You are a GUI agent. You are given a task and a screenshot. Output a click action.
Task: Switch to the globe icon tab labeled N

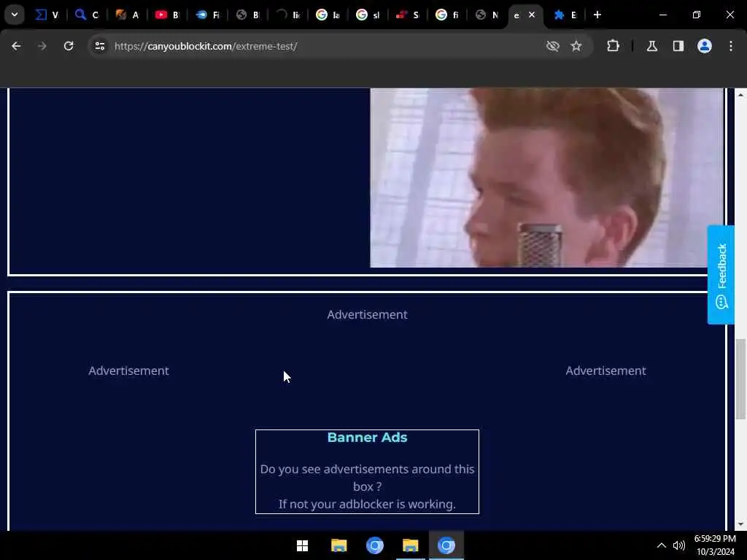(487, 15)
